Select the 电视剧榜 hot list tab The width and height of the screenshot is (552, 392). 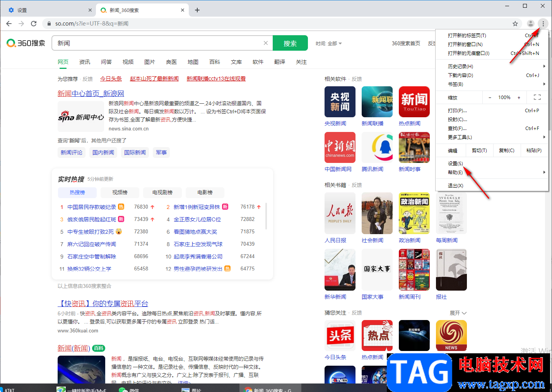pyautogui.click(x=162, y=192)
